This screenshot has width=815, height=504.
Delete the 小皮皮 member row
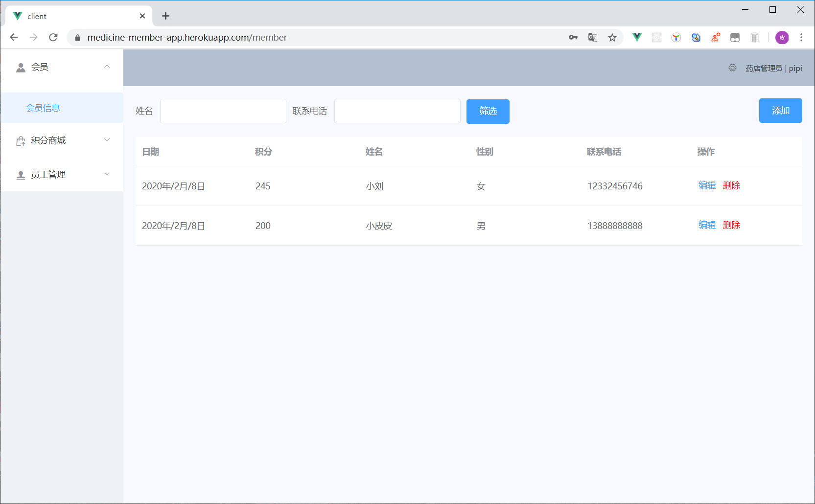pyautogui.click(x=731, y=225)
